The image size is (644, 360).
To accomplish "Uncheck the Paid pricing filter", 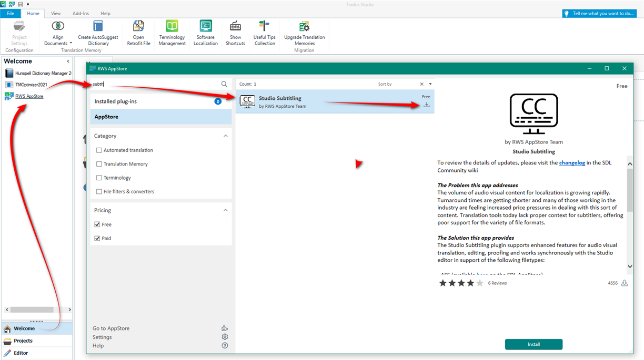I will coord(97,238).
